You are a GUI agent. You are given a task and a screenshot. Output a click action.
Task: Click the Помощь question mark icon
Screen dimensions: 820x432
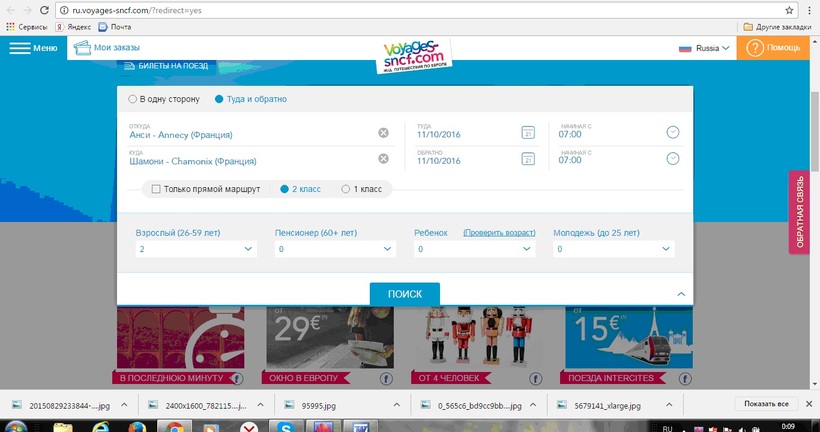pyautogui.click(x=755, y=48)
